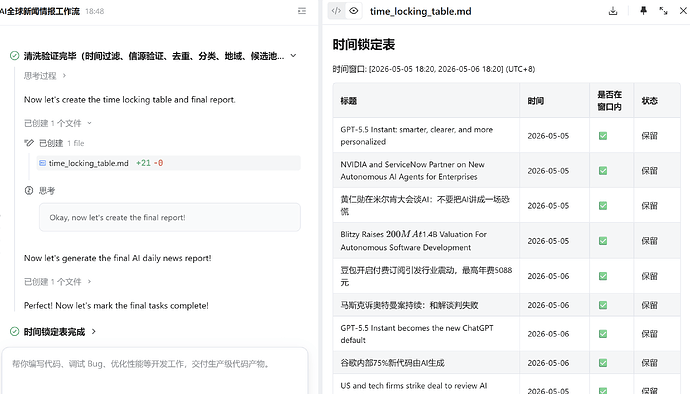The height and width of the screenshot is (394, 690).
Task: Click the +21 added lines indicator
Action: (143, 163)
